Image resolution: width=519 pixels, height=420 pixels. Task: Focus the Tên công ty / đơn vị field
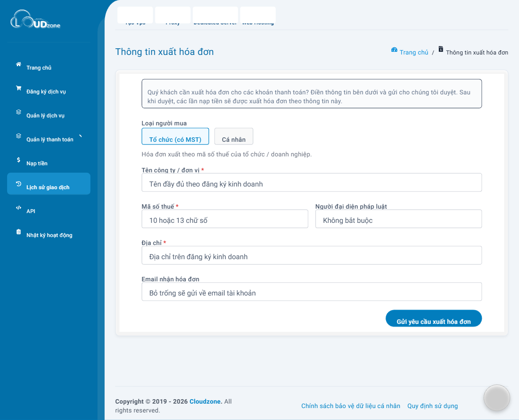coord(312,183)
